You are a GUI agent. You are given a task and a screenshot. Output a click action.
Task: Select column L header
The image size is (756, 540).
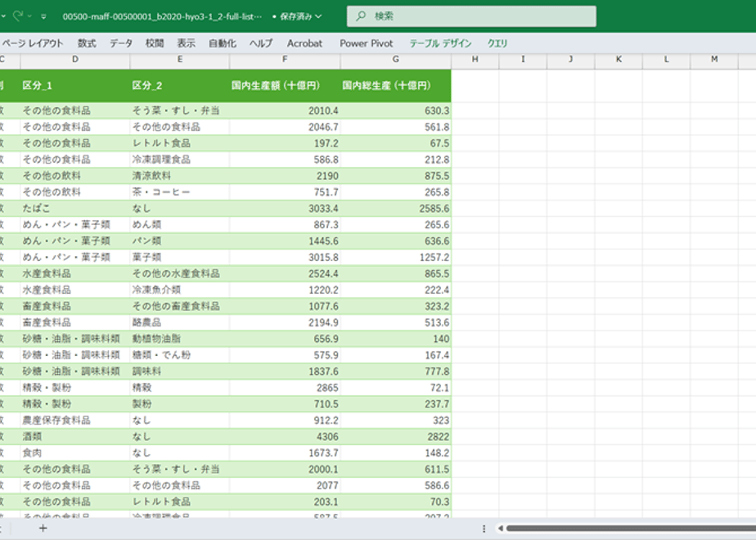pos(666,59)
